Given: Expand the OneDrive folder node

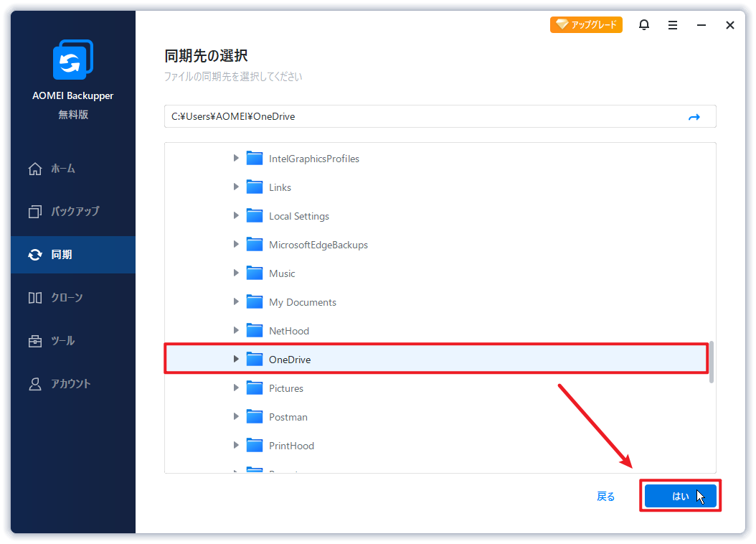Looking at the screenshot, I should click(236, 359).
